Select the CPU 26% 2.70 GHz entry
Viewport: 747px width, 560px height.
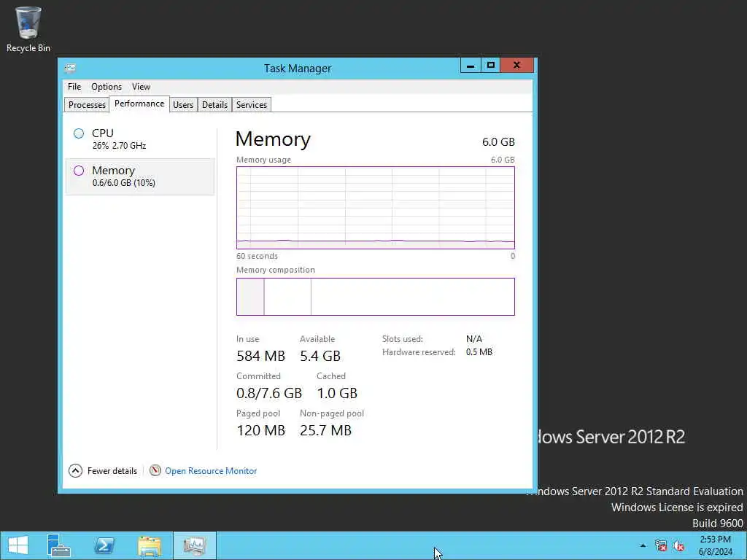(140, 139)
